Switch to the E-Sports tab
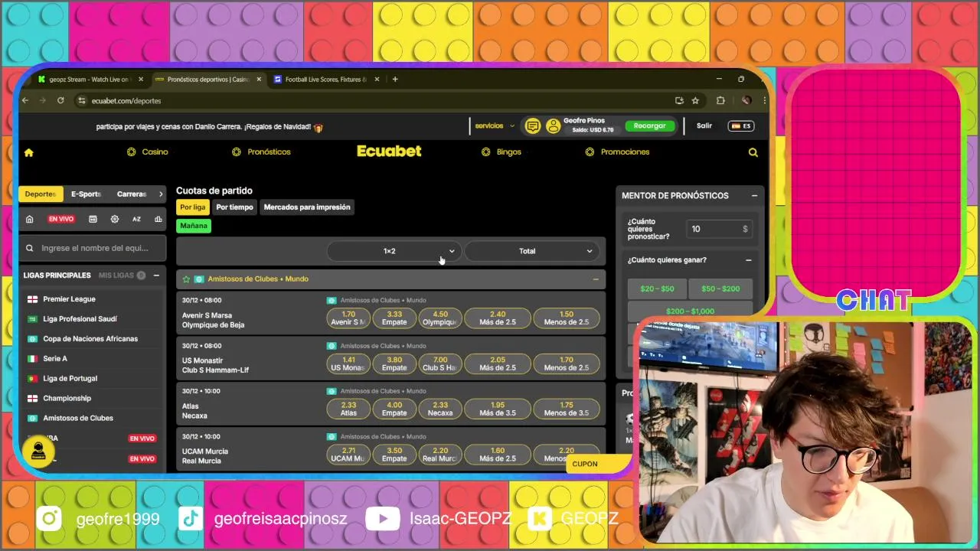Image resolution: width=980 pixels, height=551 pixels. click(x=86, y=194)
